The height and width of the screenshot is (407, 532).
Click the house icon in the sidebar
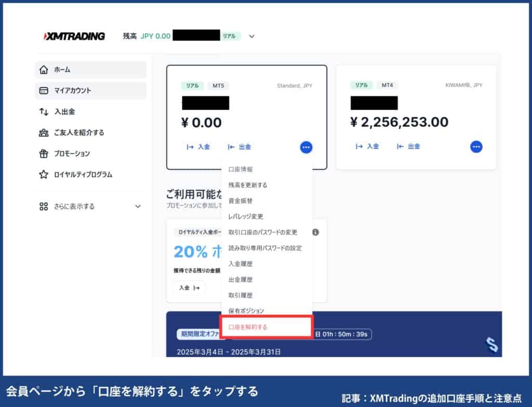[44, 70]
